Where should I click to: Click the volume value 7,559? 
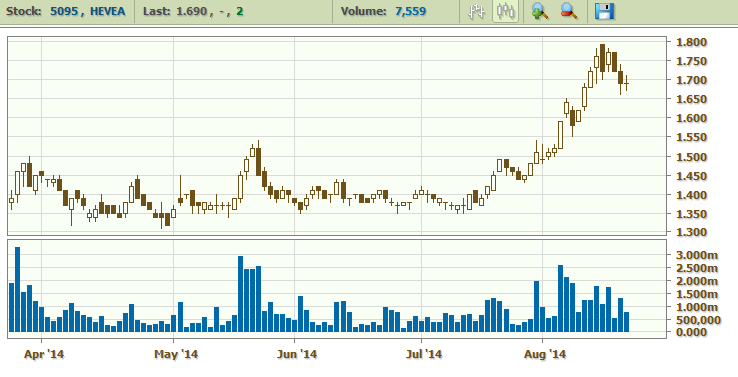pyautogui.click(x=410, y=11)
